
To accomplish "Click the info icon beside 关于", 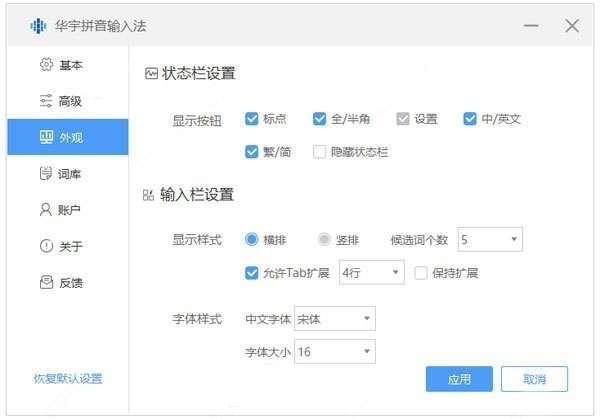I will 46,246.
